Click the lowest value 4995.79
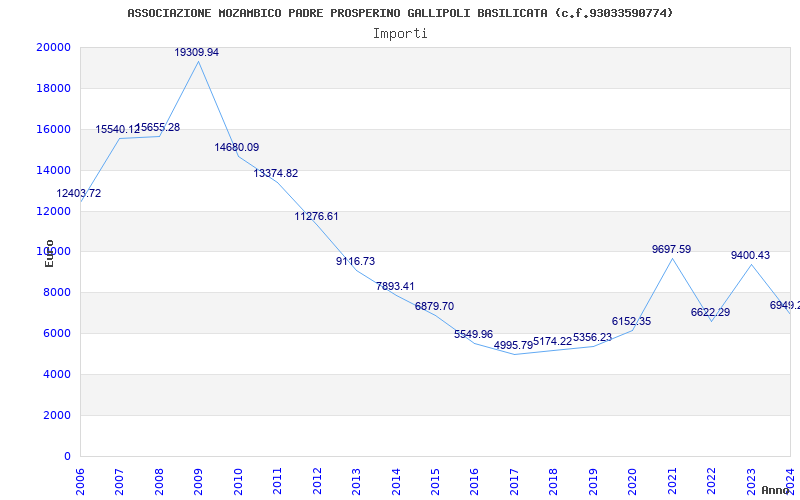Viewport: 800px width, 500px height. coord(513,345)
